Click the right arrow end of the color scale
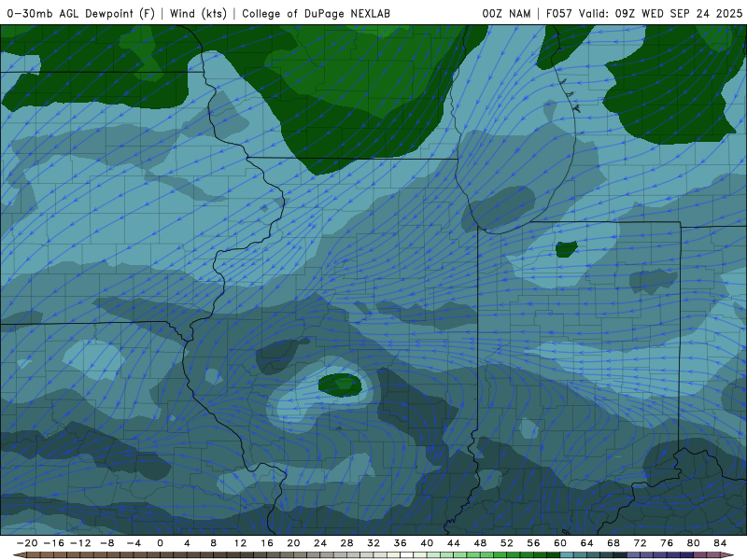Viewport: 747px width, 560px height. pyautogui.click(x=728, y=555)
